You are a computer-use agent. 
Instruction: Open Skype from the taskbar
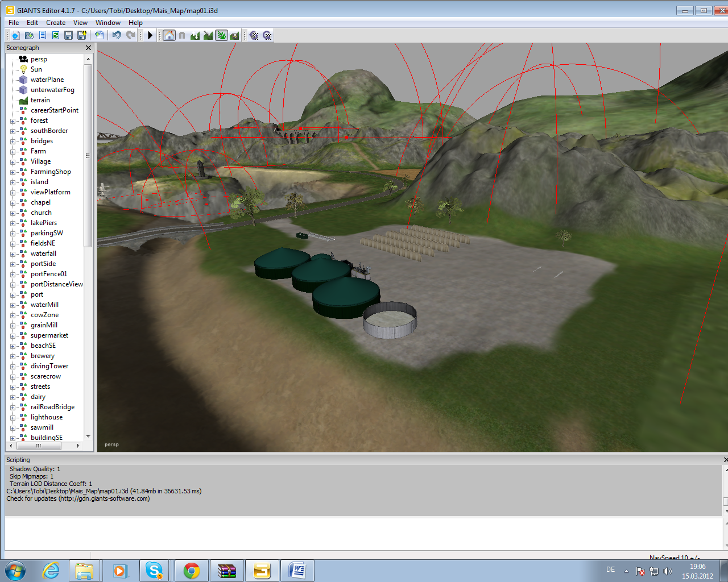(154, 571)
